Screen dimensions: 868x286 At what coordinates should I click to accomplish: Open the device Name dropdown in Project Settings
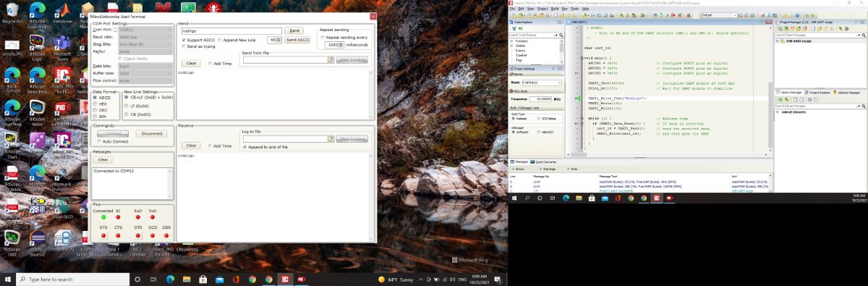[x=542, y=83]
